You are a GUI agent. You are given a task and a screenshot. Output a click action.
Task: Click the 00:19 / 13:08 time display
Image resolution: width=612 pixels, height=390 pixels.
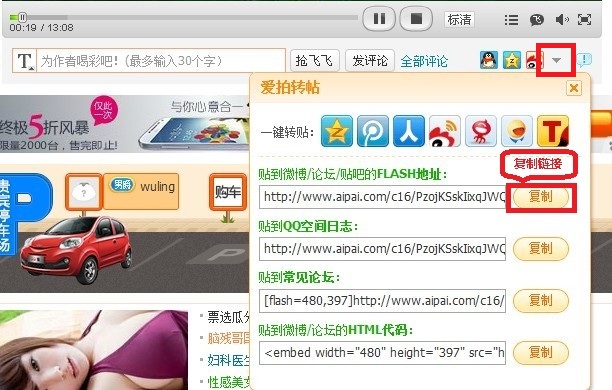41,28
